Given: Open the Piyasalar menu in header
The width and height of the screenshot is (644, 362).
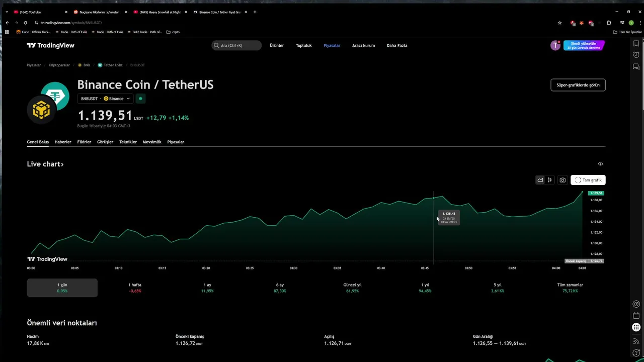Looking at the screenshot, I should click(x=332, y=45).
